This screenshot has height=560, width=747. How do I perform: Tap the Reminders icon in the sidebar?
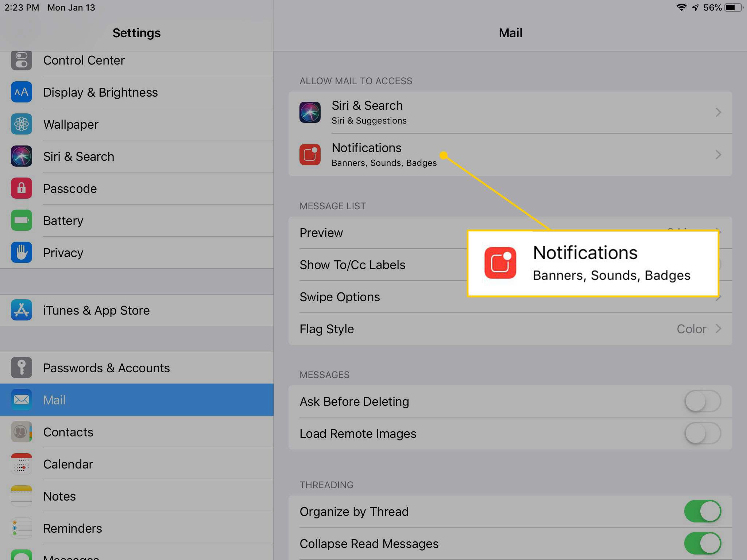coord(21,528)
